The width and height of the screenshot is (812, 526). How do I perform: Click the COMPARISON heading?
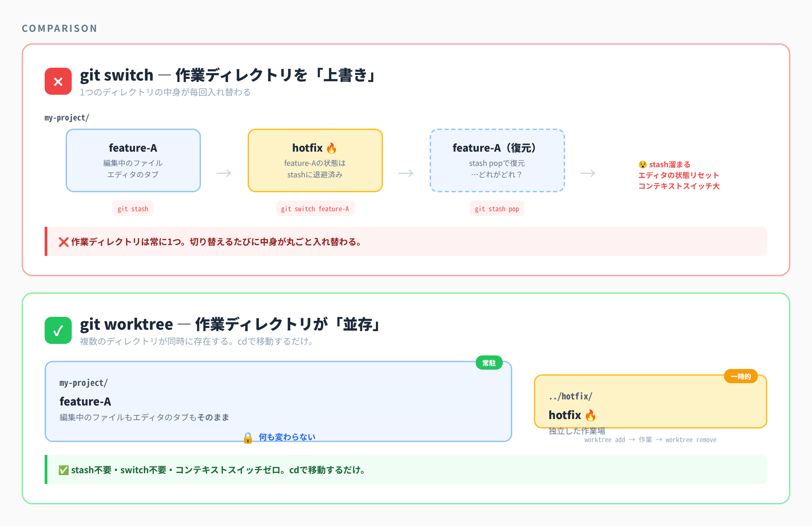tap(60, 28)
